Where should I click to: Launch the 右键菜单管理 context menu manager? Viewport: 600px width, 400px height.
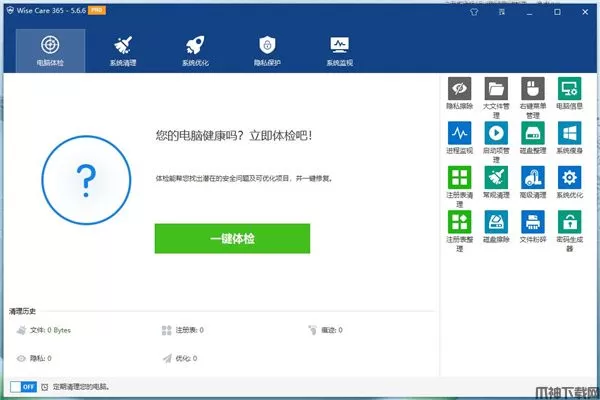[532, 88]
